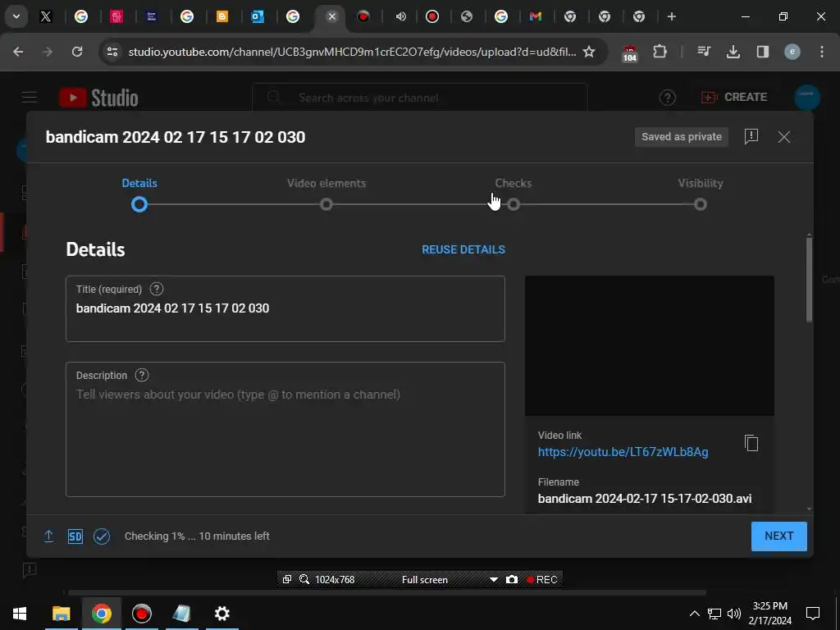Viewport: 840px width, 630px height.
Task: Go back to the previous page
Action: [x=18, y=52]
